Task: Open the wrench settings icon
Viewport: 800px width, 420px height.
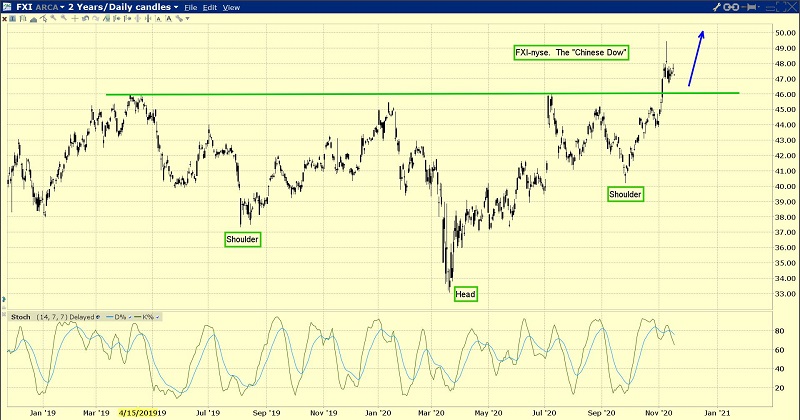Action: click(x=717, y=7)
